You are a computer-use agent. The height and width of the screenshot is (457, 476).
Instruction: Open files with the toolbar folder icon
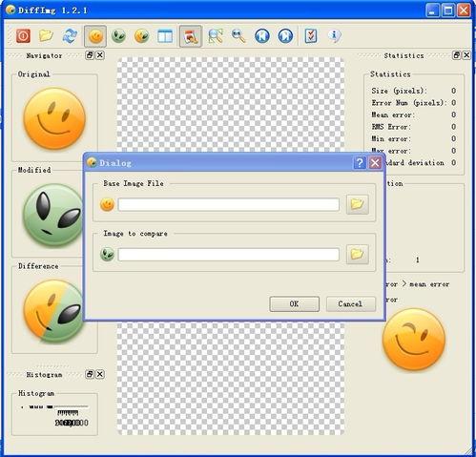[46, 36]
